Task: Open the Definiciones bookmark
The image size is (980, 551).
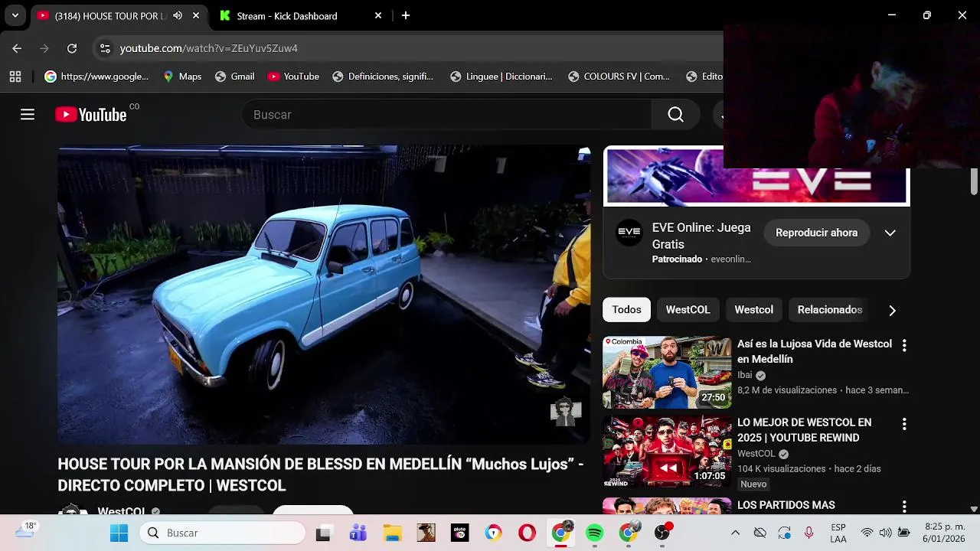Action: click(x=383, y=77)
